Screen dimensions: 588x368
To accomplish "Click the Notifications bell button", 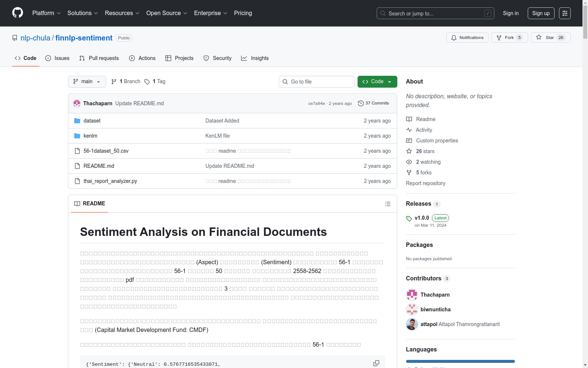I will [467, 38].
